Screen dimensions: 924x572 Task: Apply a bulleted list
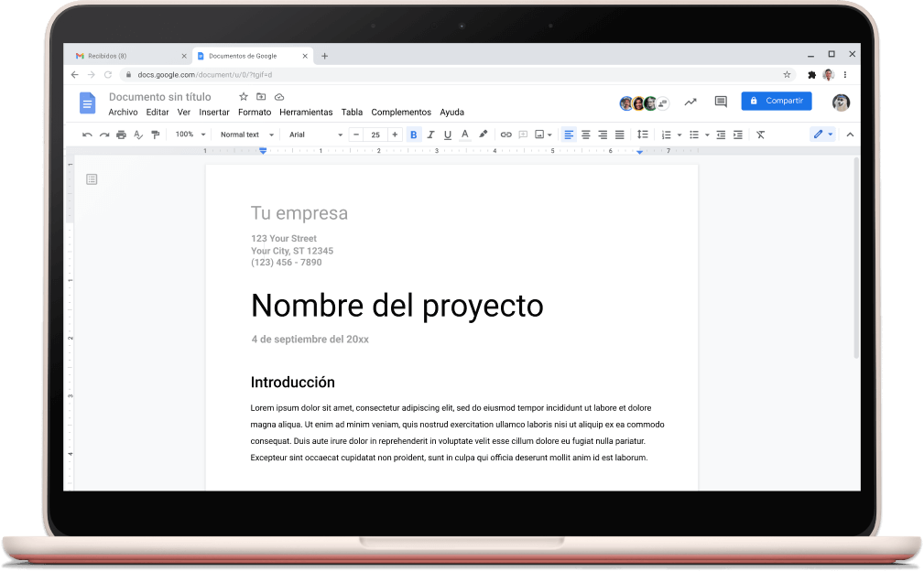694,135
